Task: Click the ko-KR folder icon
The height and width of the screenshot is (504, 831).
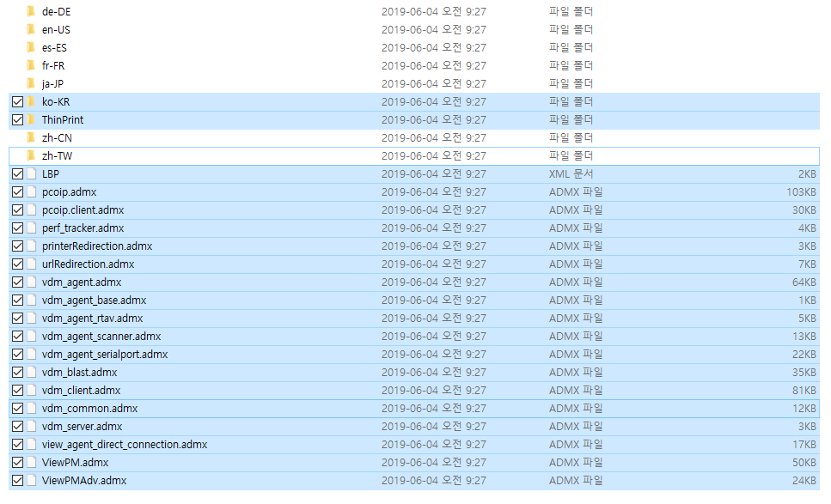Action: 31,101
